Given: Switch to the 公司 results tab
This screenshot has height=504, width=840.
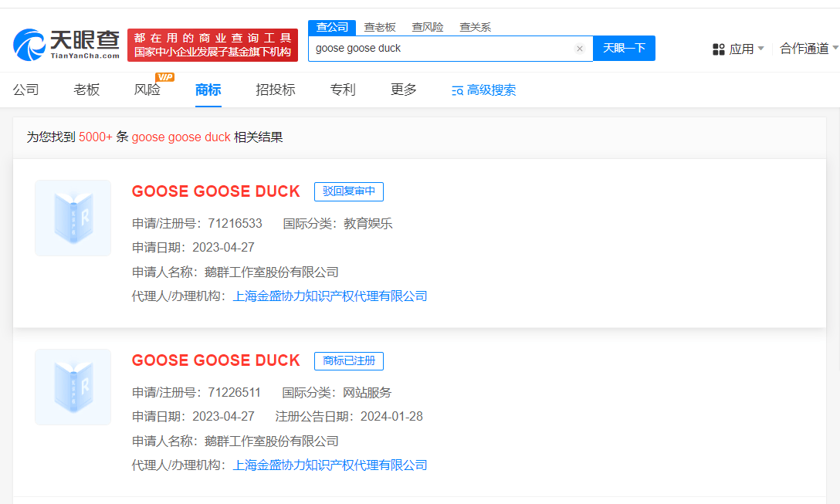Looking at the screenshot, I should pyautogui.click(x=25, y=90).
